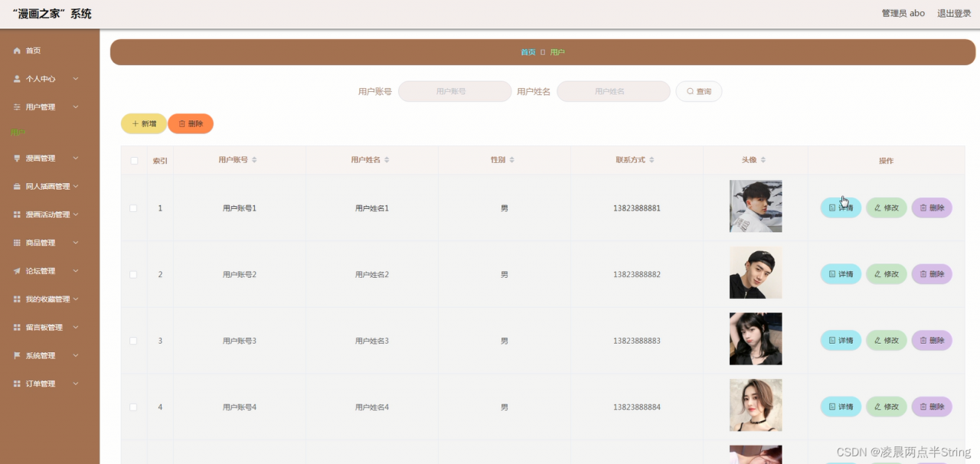Click the grid icon beside 商品管理
The image size is (980, 464).
(17, 243)
